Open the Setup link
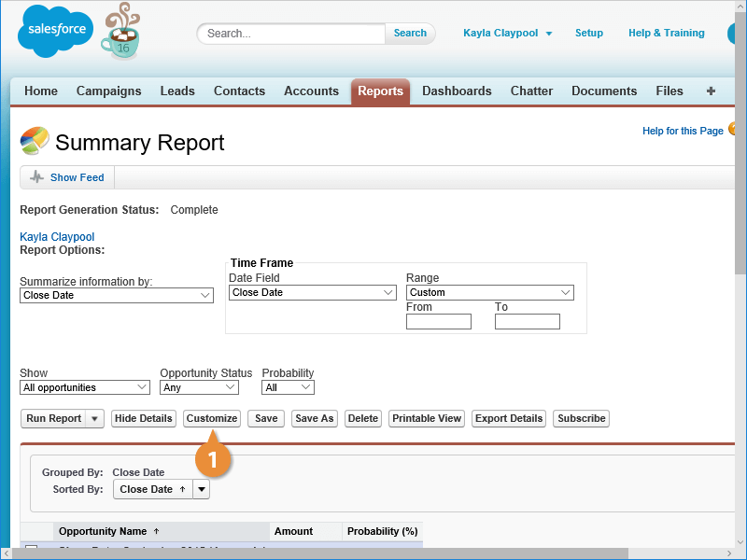This screenshot has width=747, height=560. click(x=589, y=34)
